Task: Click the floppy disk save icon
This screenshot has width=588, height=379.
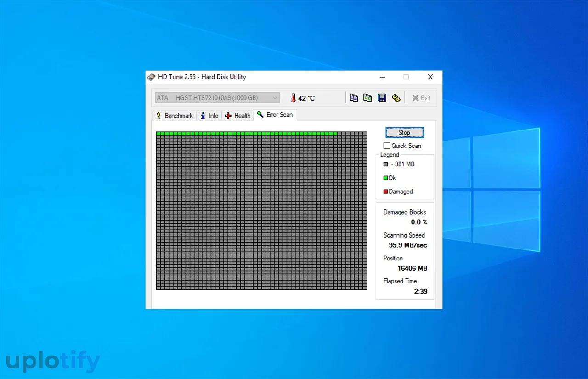Action: pos(382,98)
